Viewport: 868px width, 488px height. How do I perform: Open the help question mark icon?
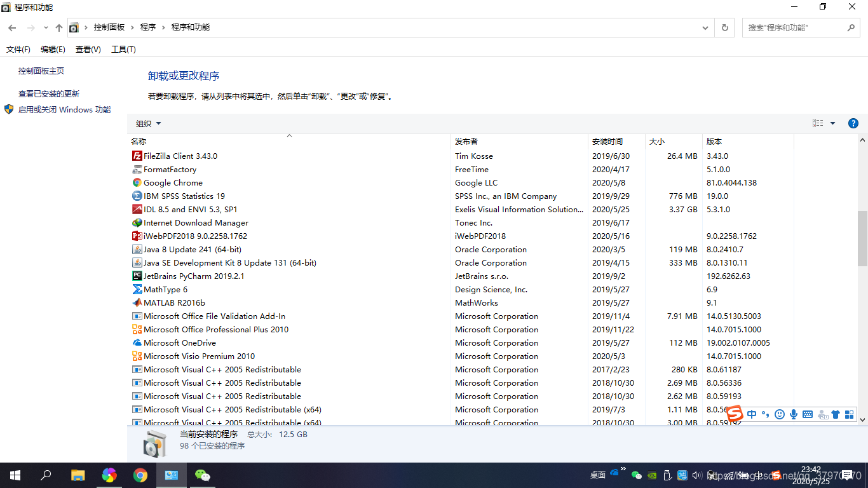click(853, 123)
